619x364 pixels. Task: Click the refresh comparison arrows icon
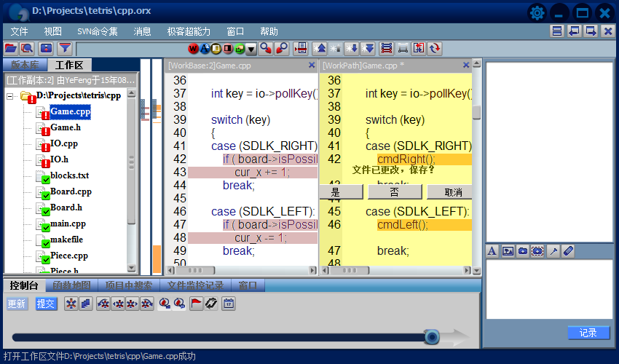435,49
